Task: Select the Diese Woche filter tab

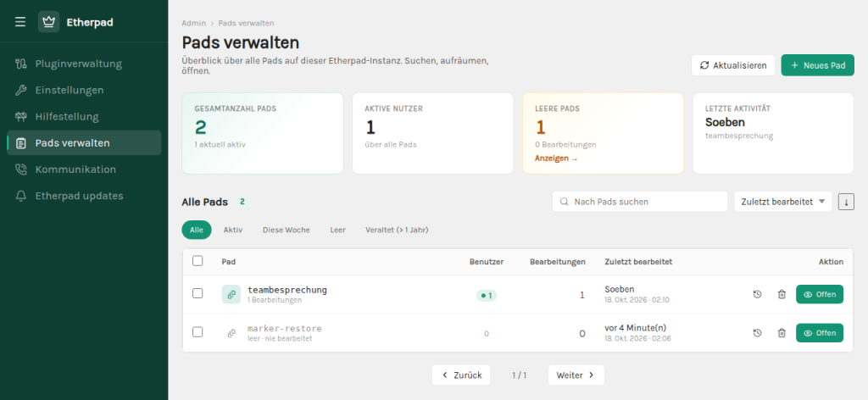Action: click(x=287, y=230)
